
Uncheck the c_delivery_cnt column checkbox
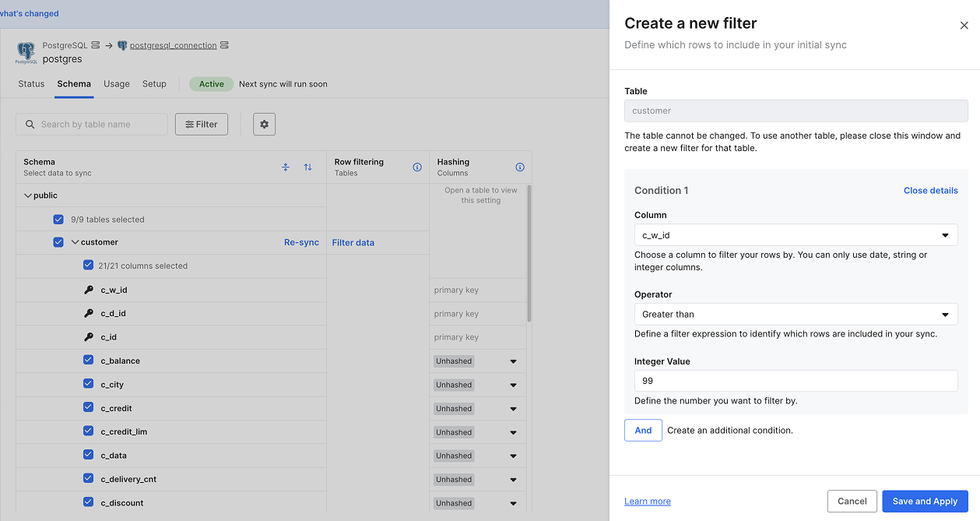click(88, 479)
